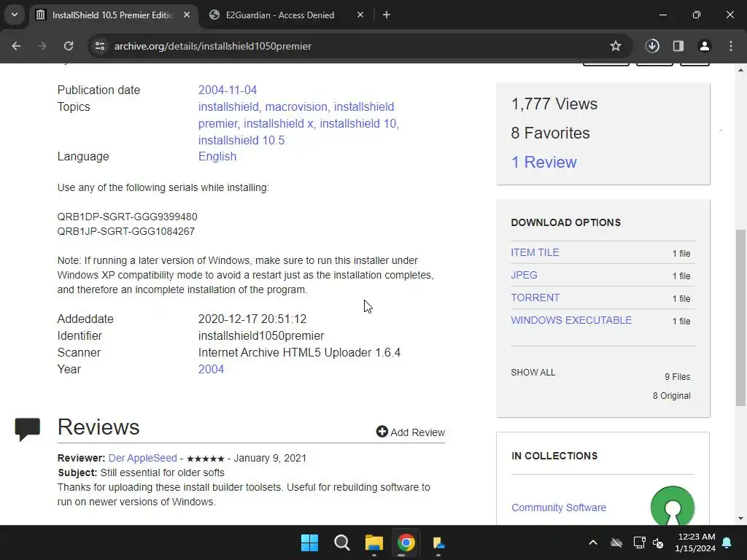Open File Explorer from taskbar
Viewport: 747px width, 560px height.
click(x=374, y=542)
